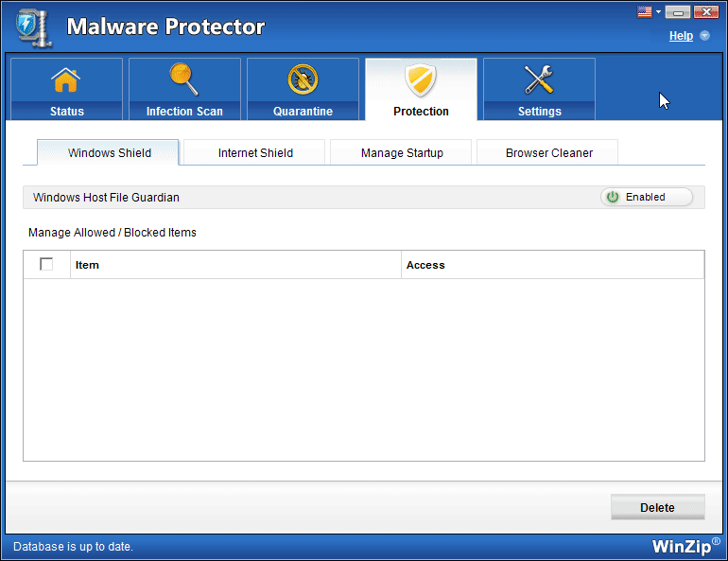Select the Browser Cleaner tab
The width and height of the screenshot is (728, 561).
tap(548, 152)
